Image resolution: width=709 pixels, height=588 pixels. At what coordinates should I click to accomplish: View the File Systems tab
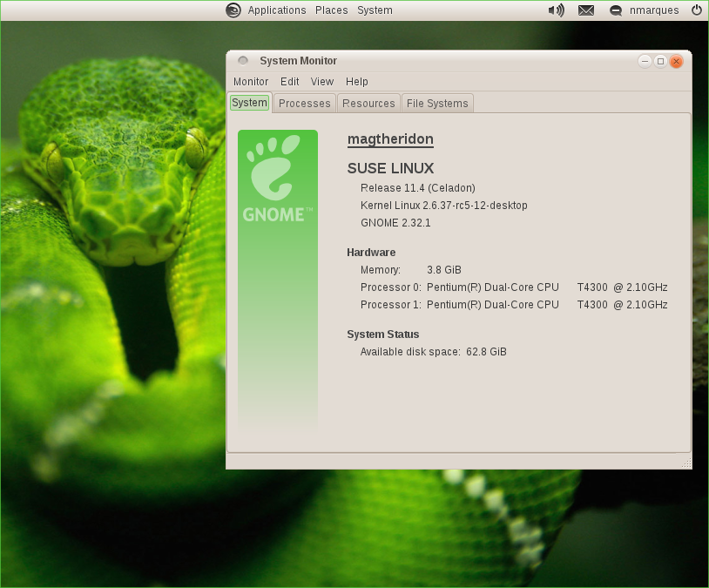437,102
